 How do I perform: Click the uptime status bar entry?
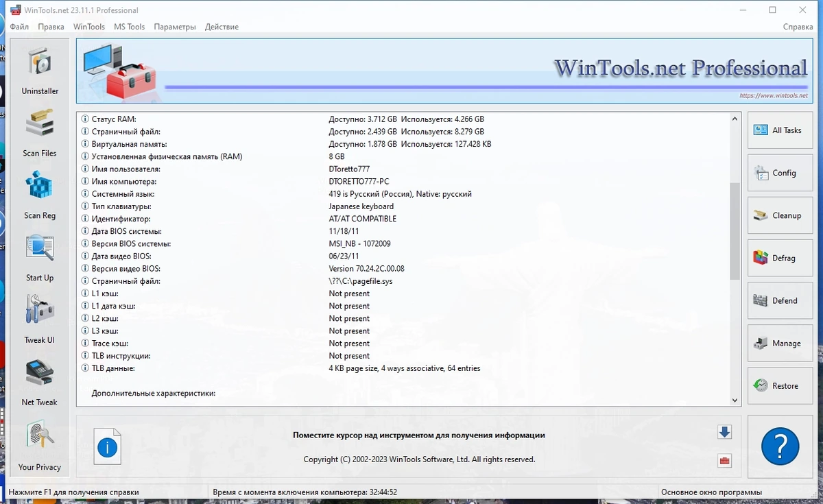pyautogui.click(x=305, y=492)
